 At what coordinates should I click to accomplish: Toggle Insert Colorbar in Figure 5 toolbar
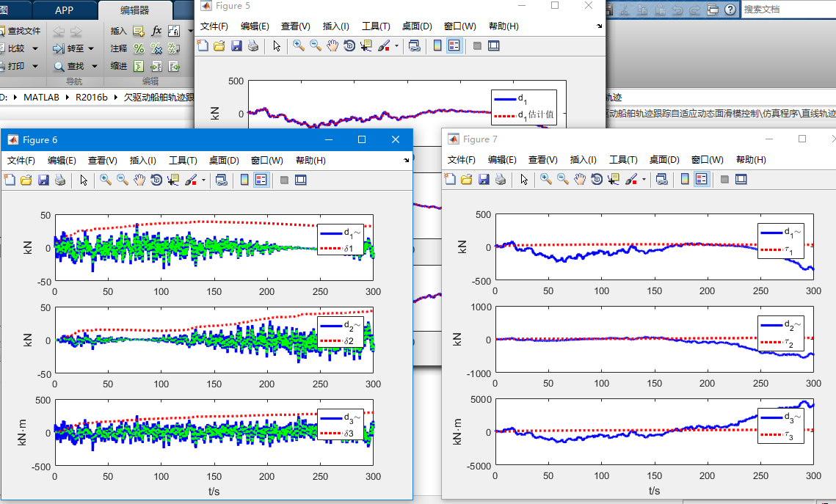(437, 45)
